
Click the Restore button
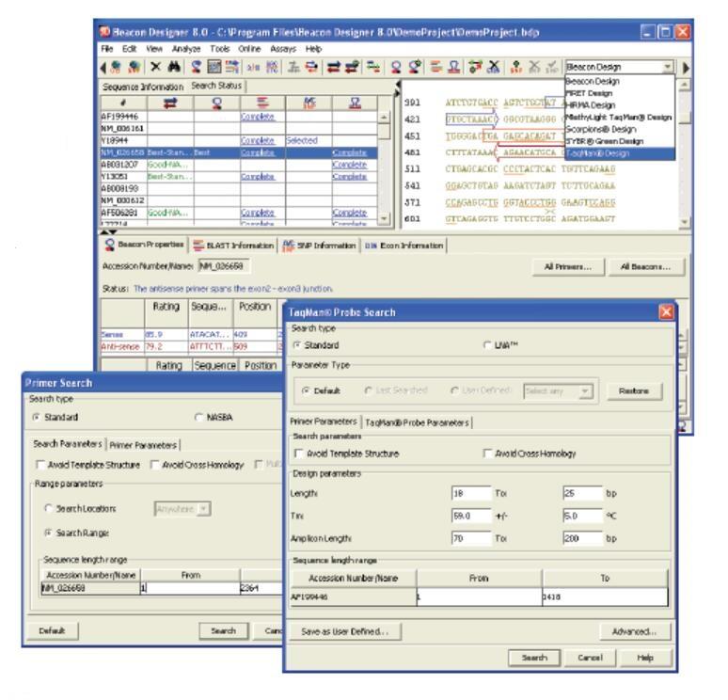point(634,391)
